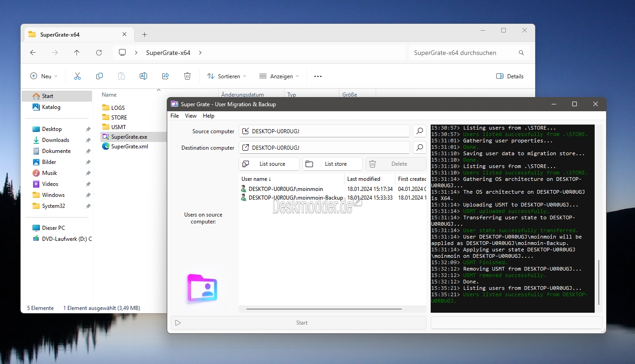Viewport: 635px width, 364px height.
Task: Expand the chevron before SuperGrate-x64 in address bar
Action: (x=136, y=53)
